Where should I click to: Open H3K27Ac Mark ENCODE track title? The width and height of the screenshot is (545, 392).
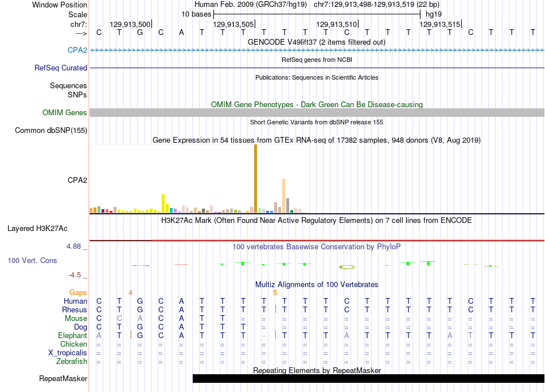click(x=317, y=221)
